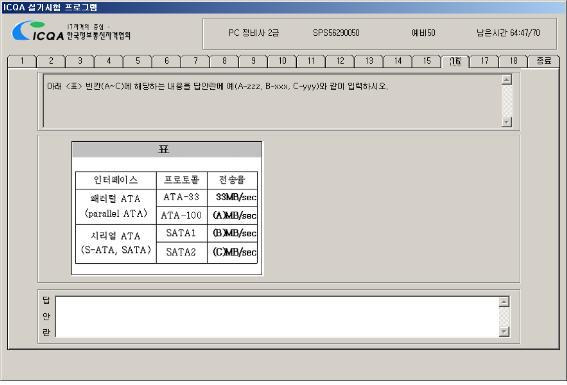
Task: Click the (A)MB/sec table cell
Action: [233, 215]
